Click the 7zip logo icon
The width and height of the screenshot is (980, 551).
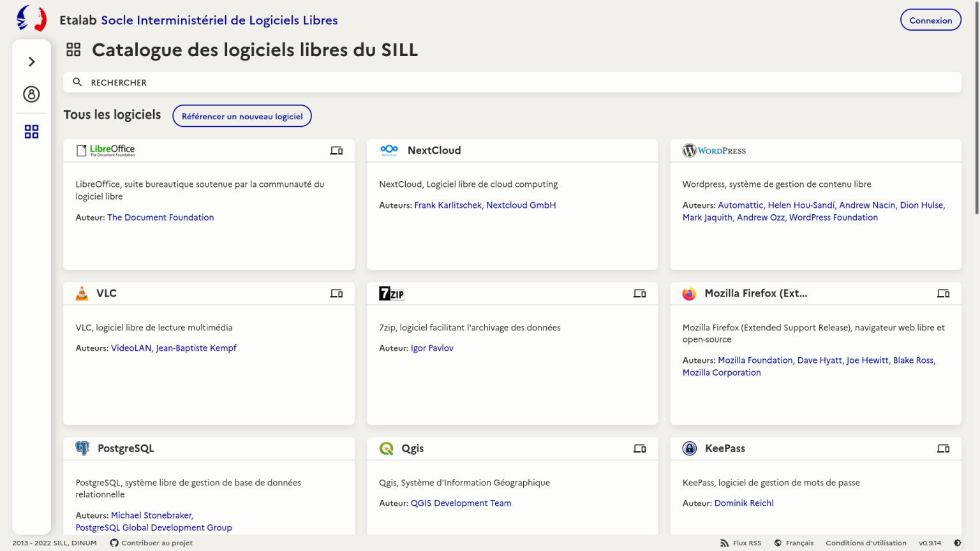tap(391, 293)
